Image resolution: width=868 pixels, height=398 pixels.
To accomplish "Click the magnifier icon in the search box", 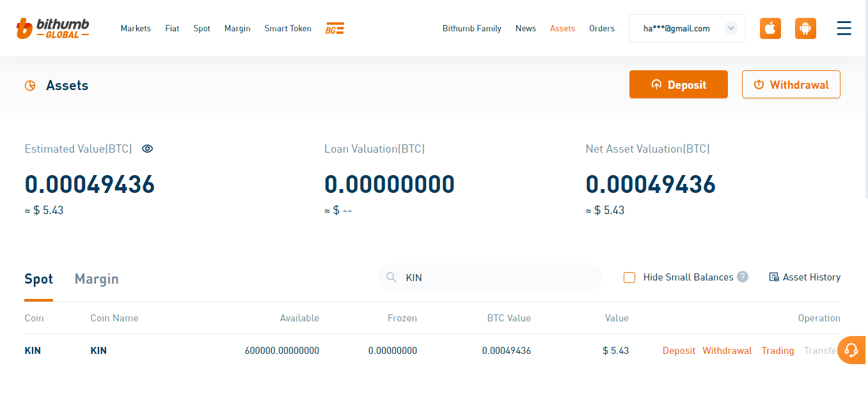I will click(391, 277).
